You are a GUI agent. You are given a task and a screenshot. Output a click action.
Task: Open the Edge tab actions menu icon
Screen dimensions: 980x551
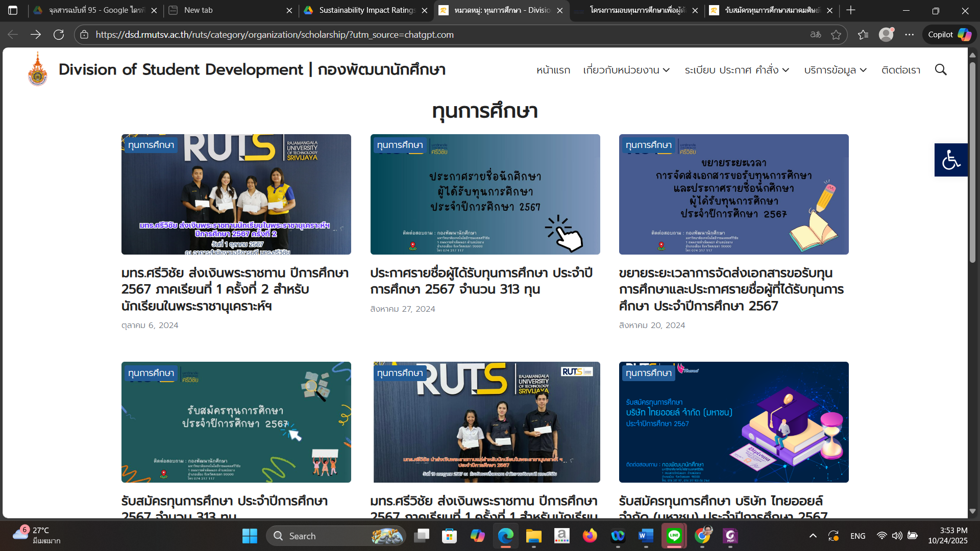point(13,10)
